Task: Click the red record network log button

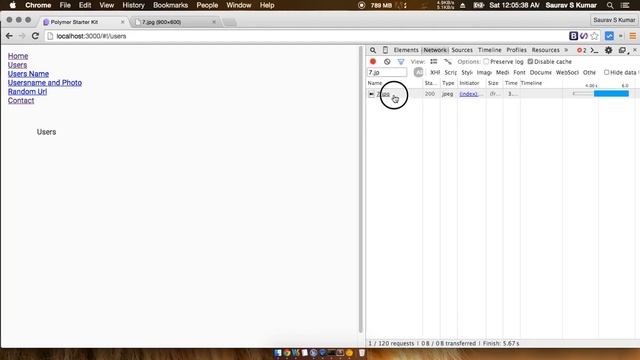Action: (373, 62)
